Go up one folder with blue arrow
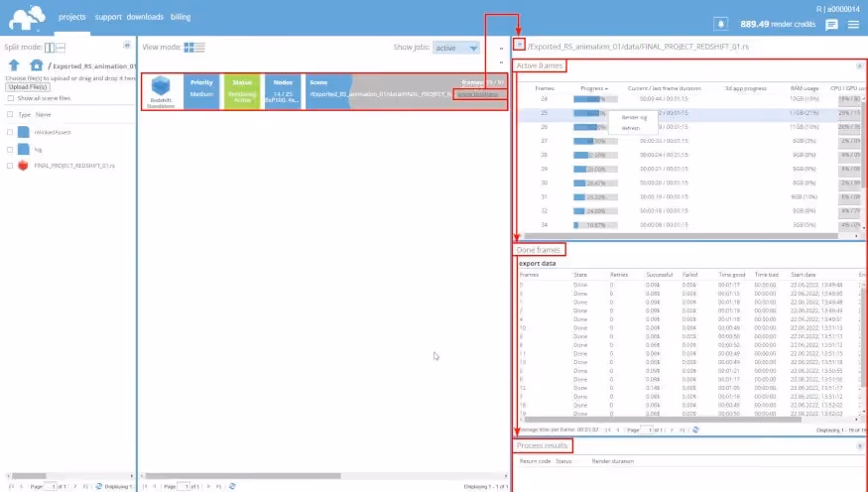 [x=15, y=65]
